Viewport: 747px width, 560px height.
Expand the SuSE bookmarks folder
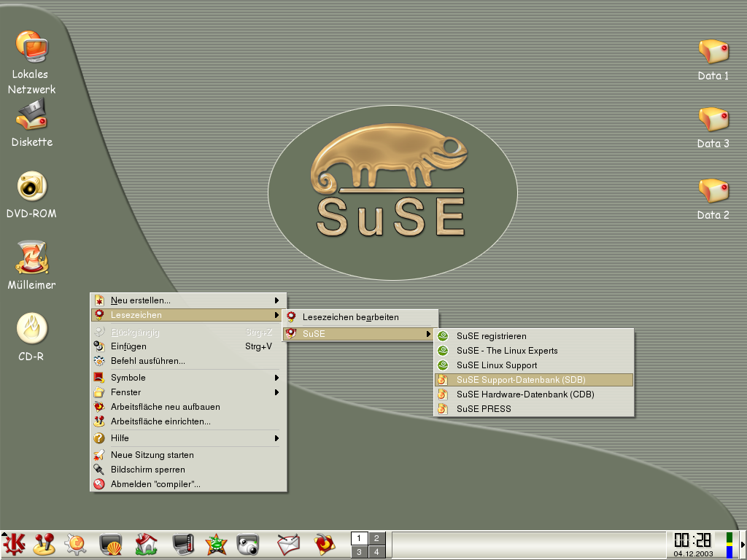pyautogui.click(x=360, y=334)
